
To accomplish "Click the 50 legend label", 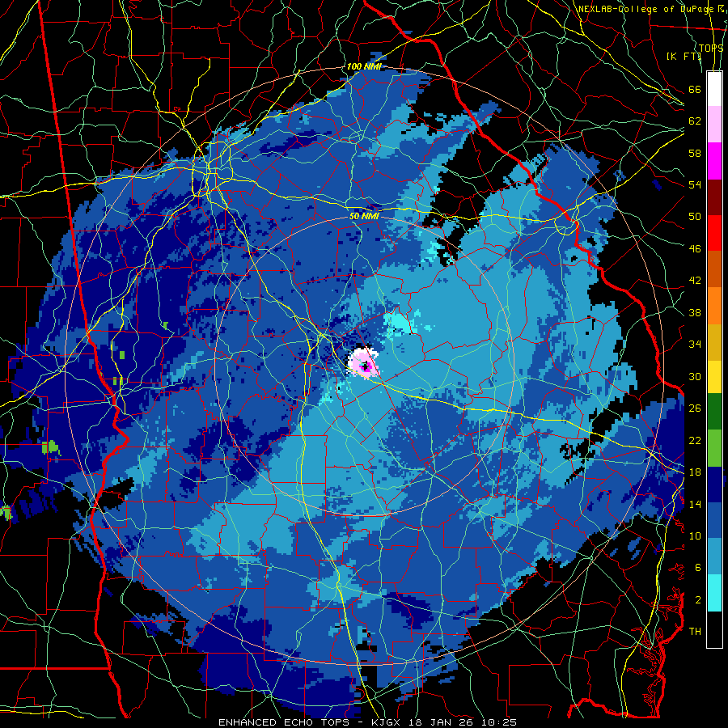I will 695,216.
